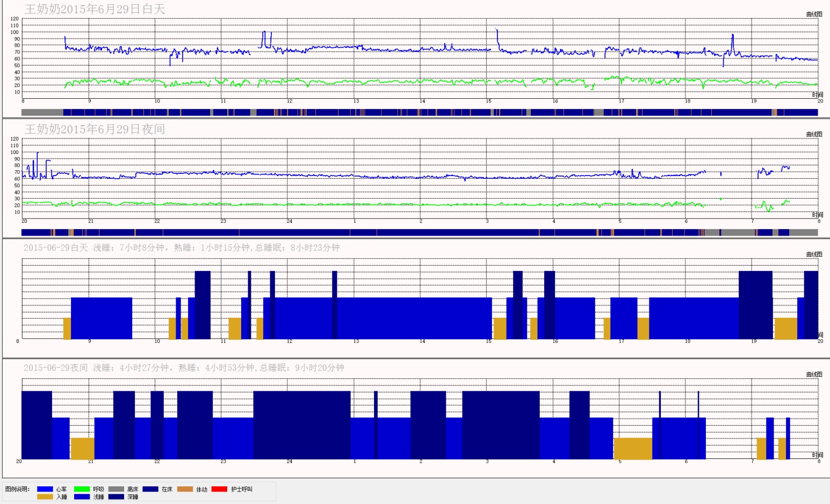Click the gold falling-asleep block near hour 5 at night
Screen dimensions: 830x504
coord(633,448)
